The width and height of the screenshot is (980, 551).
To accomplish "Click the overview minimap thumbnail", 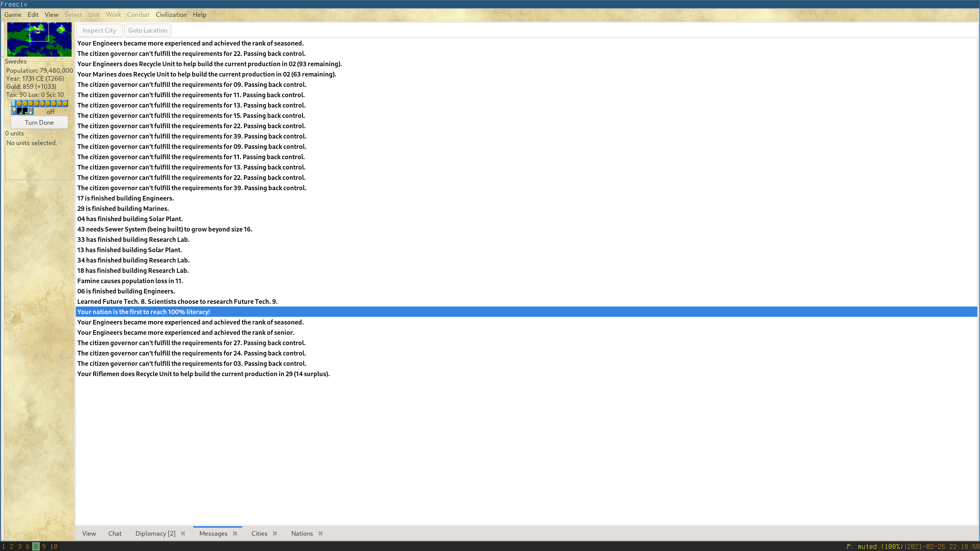I will coord(39,39).
